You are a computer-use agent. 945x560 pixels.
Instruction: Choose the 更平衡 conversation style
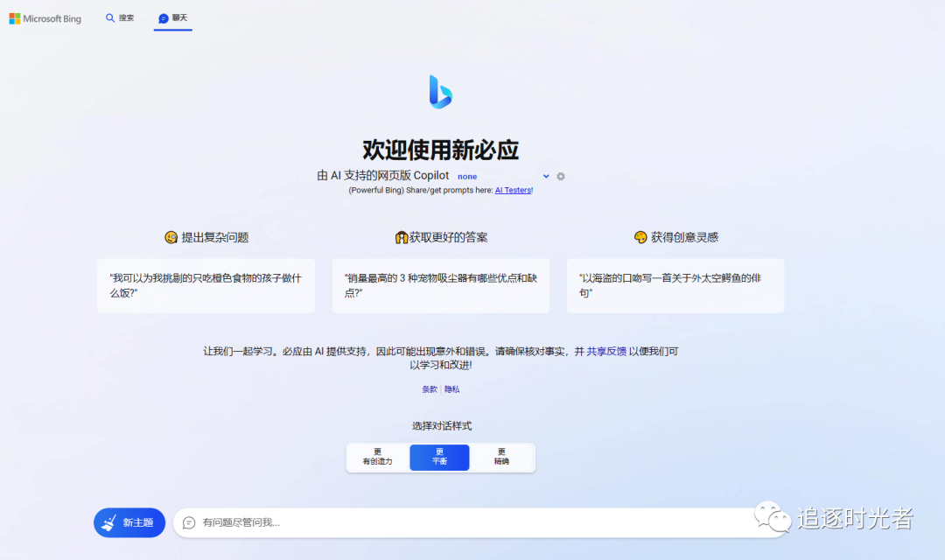(439, 457)
